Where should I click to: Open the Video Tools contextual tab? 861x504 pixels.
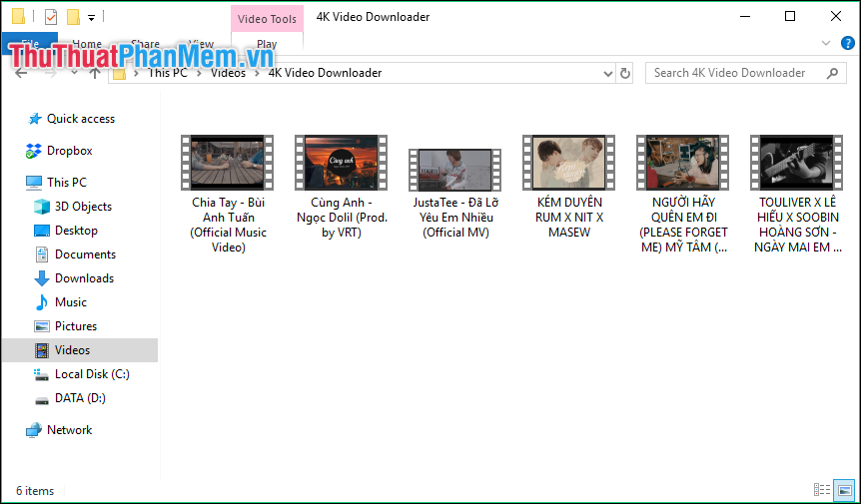[267, 19]
